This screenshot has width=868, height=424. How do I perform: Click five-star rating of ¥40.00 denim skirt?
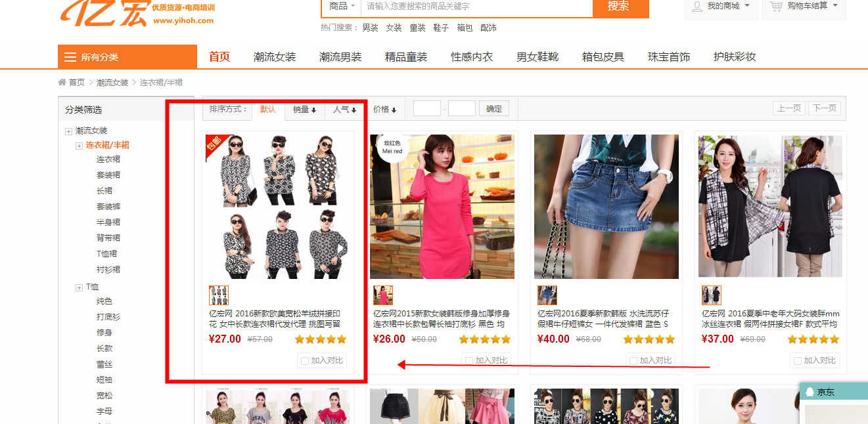[x=649, y=339]
